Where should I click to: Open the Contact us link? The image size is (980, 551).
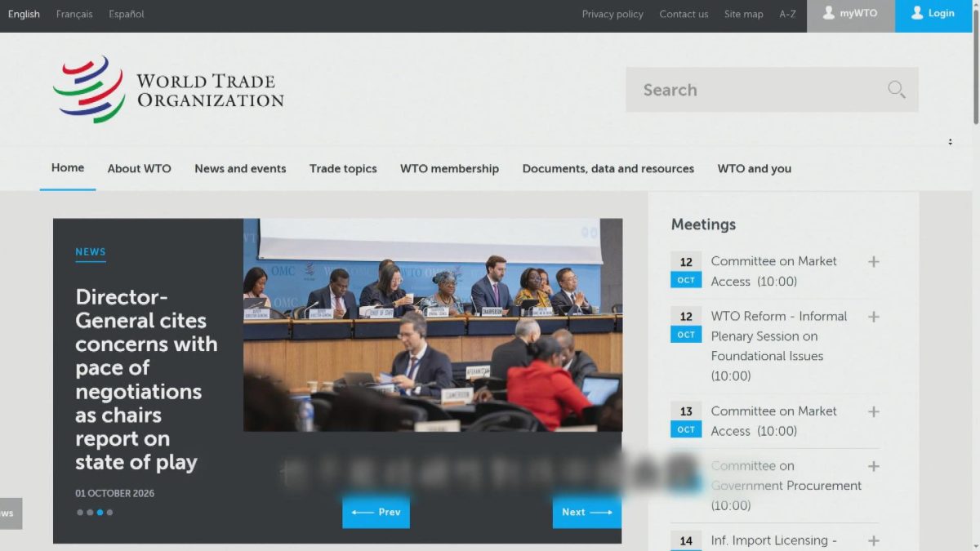(684, 14)
